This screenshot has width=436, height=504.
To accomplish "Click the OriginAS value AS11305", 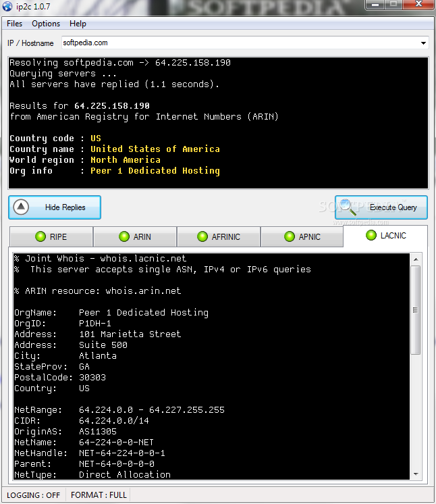I will pyautogui.click(x=98, y=431).
